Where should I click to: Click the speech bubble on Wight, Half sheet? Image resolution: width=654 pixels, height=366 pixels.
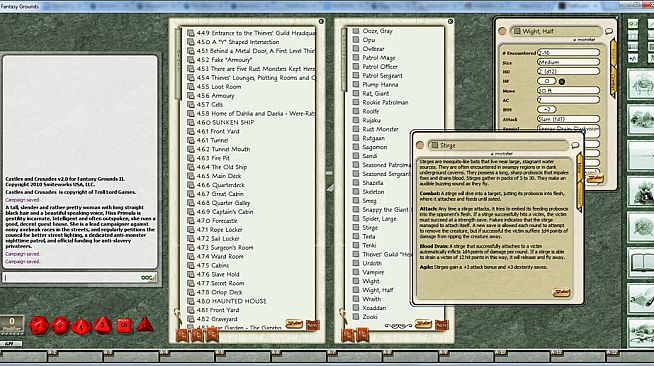[609, 31]
